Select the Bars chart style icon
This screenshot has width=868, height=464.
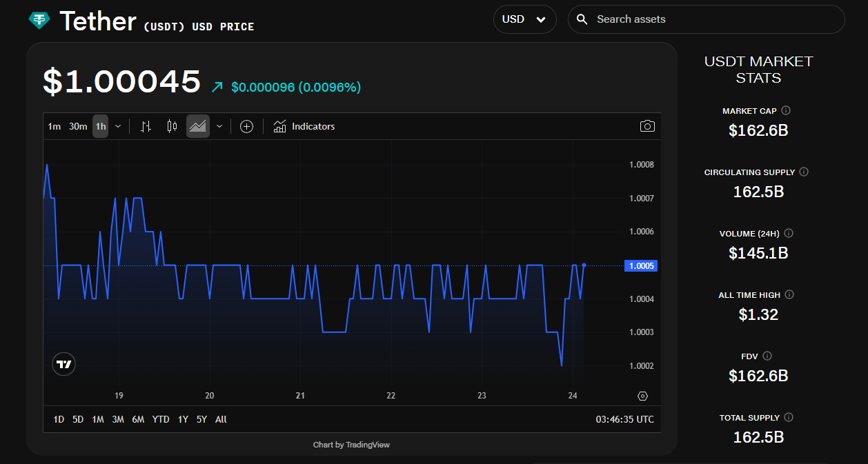coord(146,126)
